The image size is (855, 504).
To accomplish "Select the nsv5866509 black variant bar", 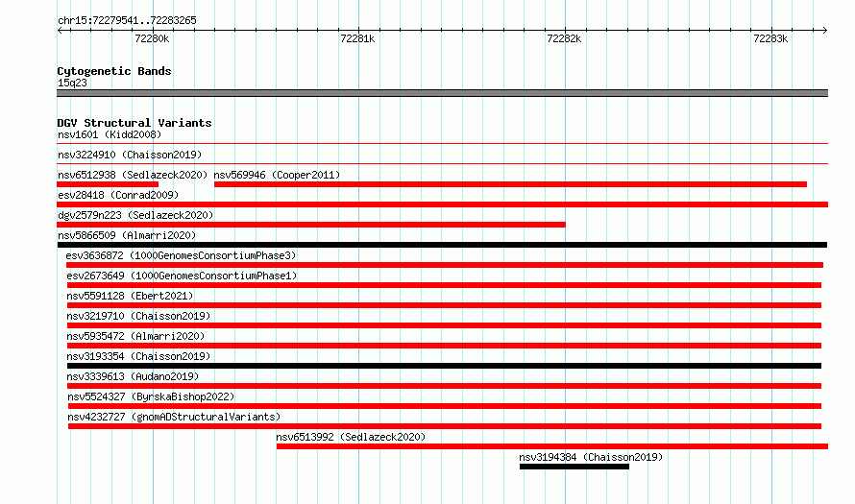I will tap(442, 245).
